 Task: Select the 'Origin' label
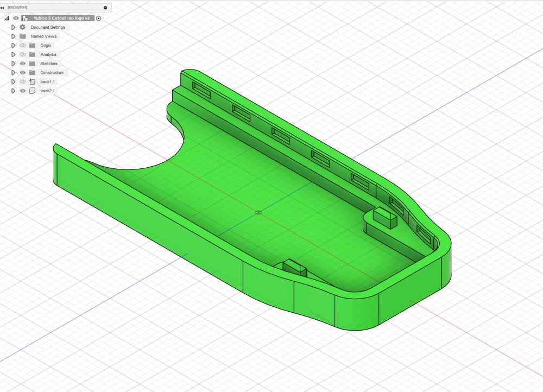click(46, 46)
